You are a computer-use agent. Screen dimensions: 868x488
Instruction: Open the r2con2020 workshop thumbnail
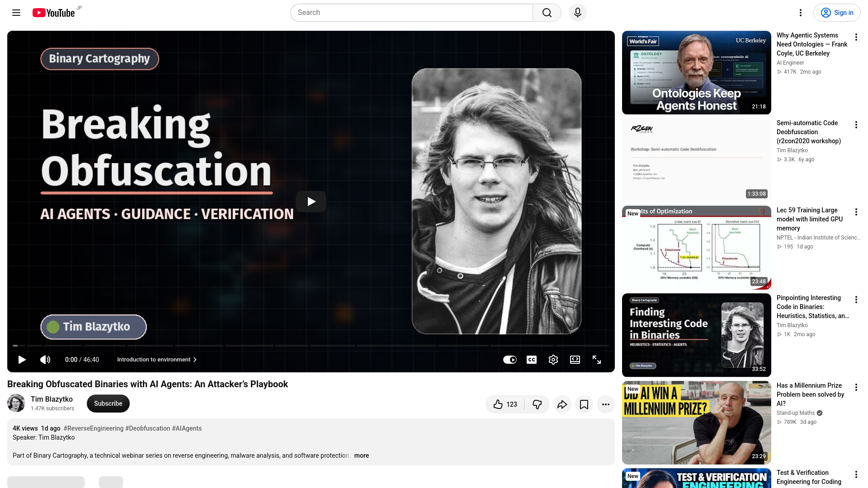[697, 160]
